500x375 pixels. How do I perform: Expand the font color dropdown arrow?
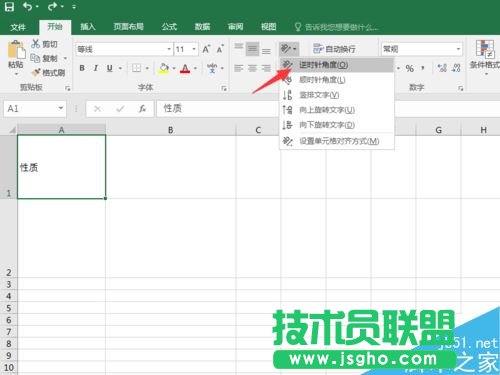tap(195, 68)
